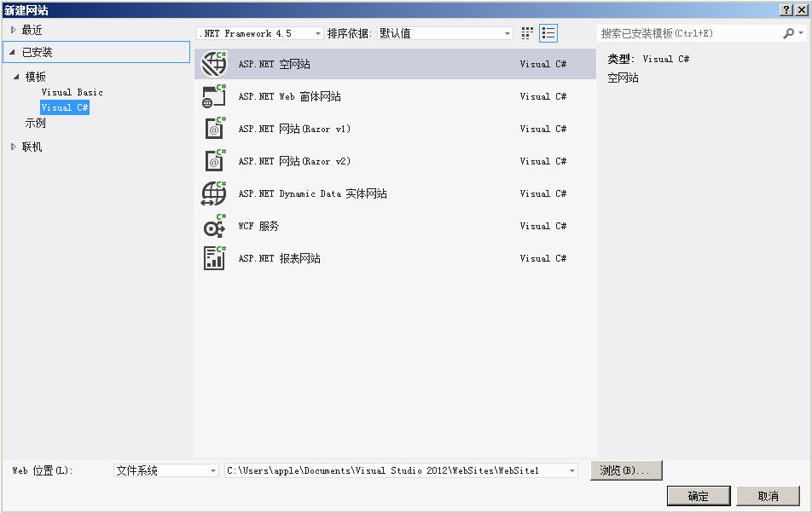Expand the 最近 node

tap(14, 30)
